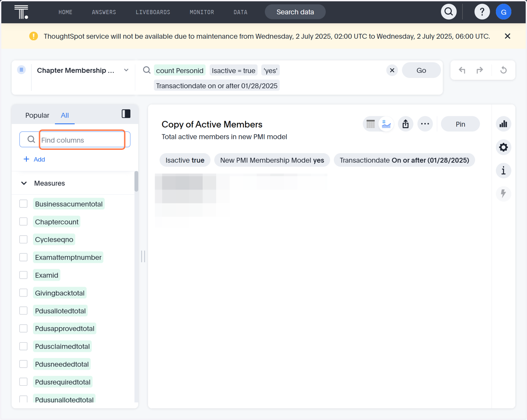Check the Examattemptnumber checkbox
527x420 pixels.
pyautogui.click(x=24, y=257)
